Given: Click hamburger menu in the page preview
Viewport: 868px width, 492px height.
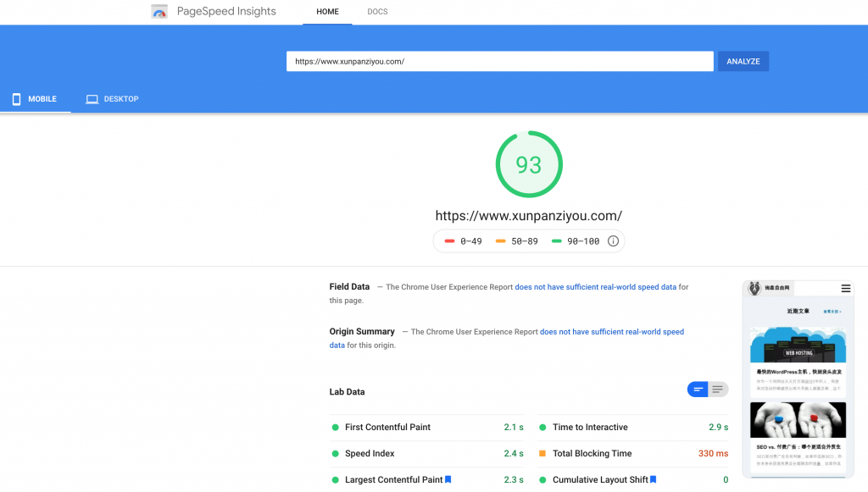Looking at the screenshot, I should click(845, 289).
